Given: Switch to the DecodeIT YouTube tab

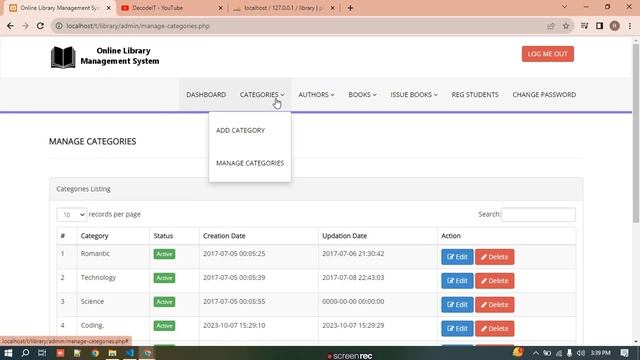Looking at the screenshot, I should coord(171,8).
